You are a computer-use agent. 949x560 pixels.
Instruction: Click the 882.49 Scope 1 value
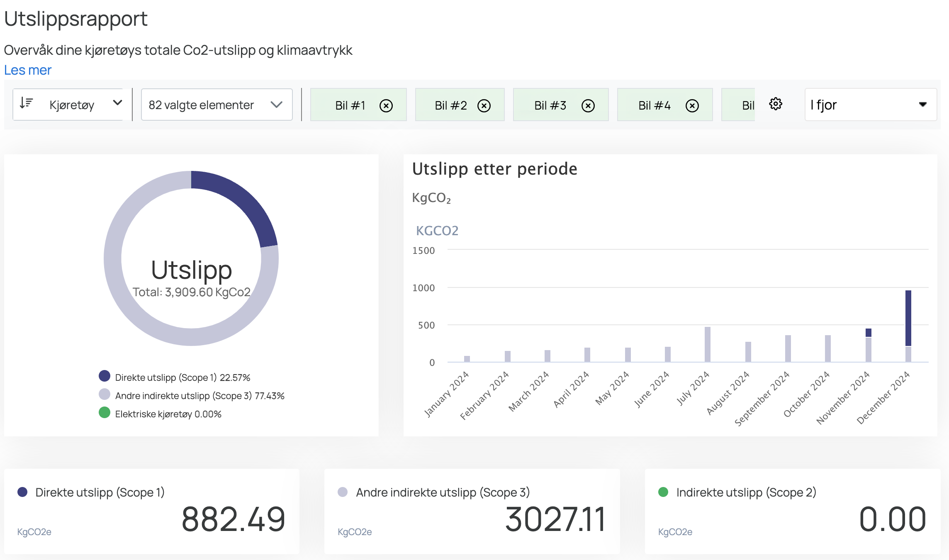(x=234, y=519)
